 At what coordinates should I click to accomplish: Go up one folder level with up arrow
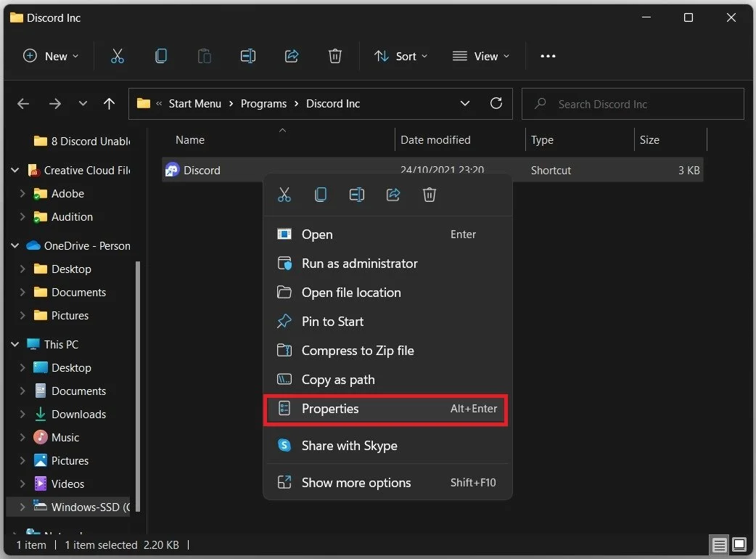point(110,104)
